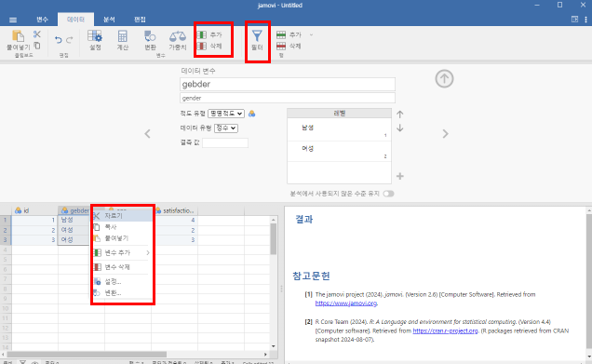592x364 pixels.
Task: Click the 참고문헌 references heading
Action: [x=311, y=276]
